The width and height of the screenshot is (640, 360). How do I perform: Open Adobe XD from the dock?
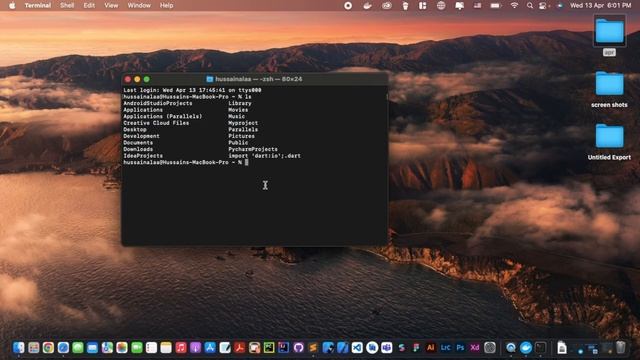[x=475, y=348]
